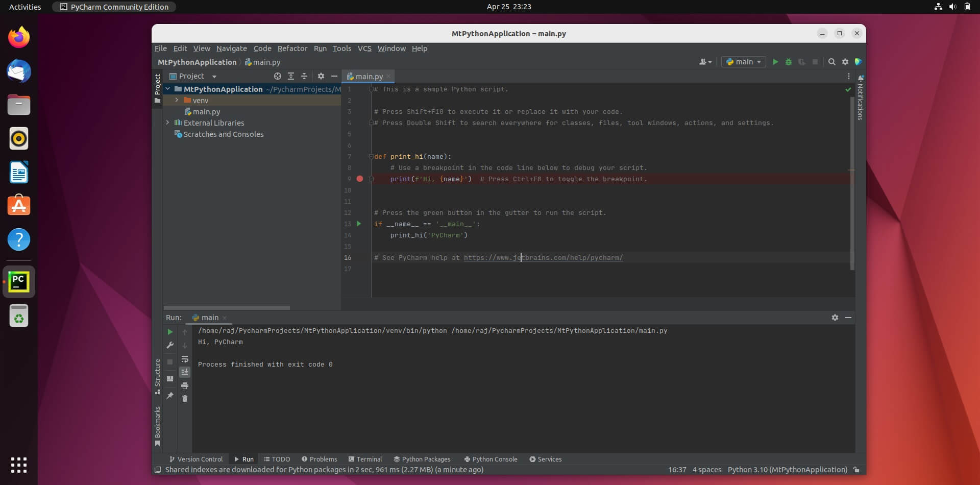Click the JetBrains PyCharm help link
Screen dimensions: 980x485
[543, 258]
